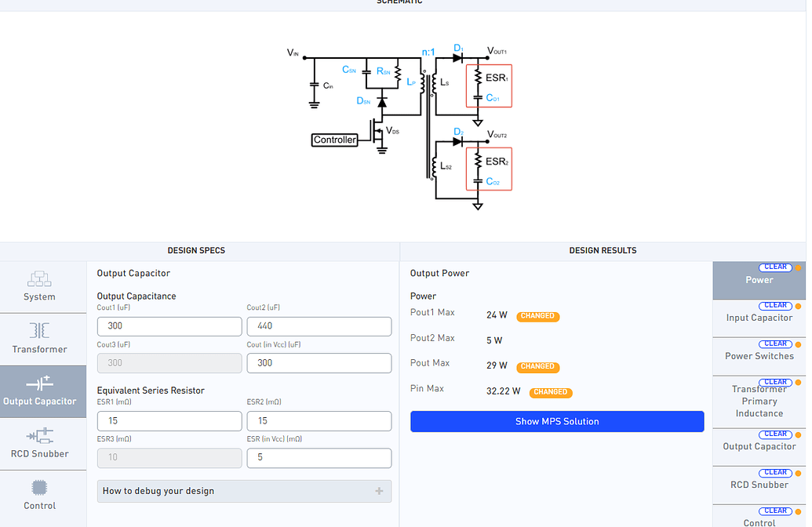Open the Power Switches results section
Viewport: 812px width, 527px height.
[758, 356]
